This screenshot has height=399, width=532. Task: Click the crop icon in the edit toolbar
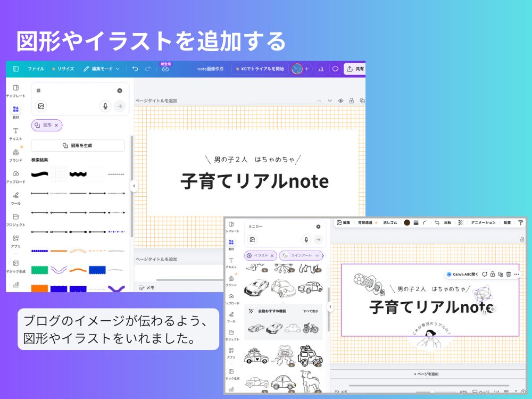437,222
